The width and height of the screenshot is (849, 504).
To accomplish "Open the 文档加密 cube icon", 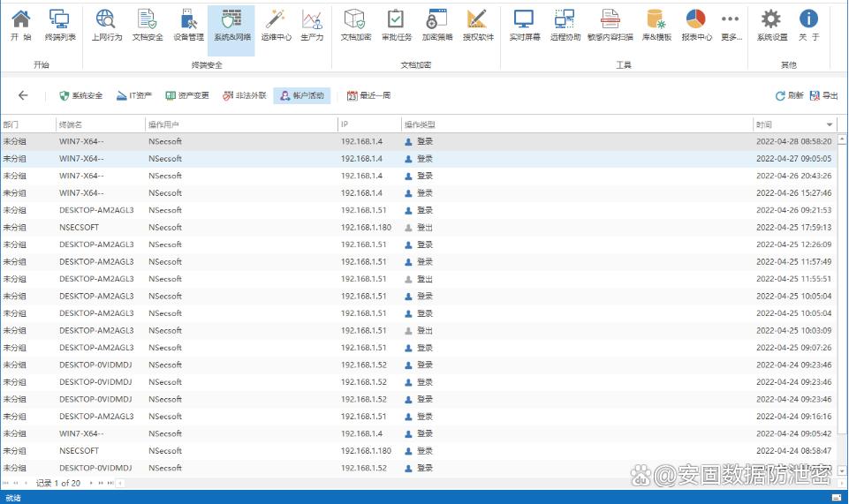I will [355, 25].
